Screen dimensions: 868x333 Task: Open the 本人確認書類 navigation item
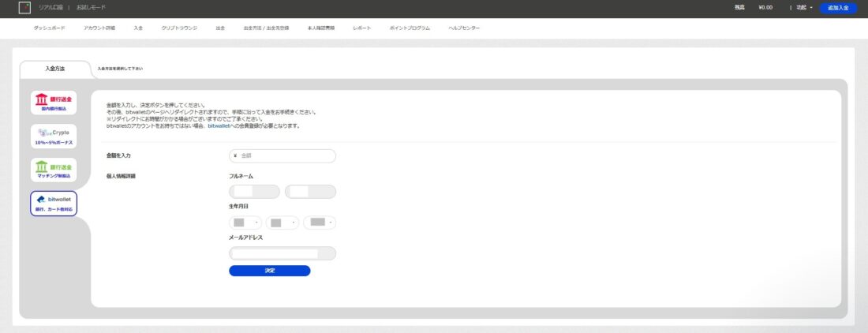point(321,28)
